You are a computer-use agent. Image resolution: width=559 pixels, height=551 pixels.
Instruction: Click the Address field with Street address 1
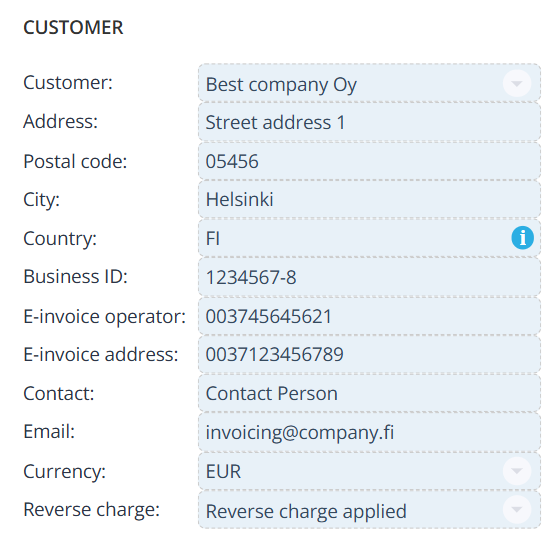369,122
